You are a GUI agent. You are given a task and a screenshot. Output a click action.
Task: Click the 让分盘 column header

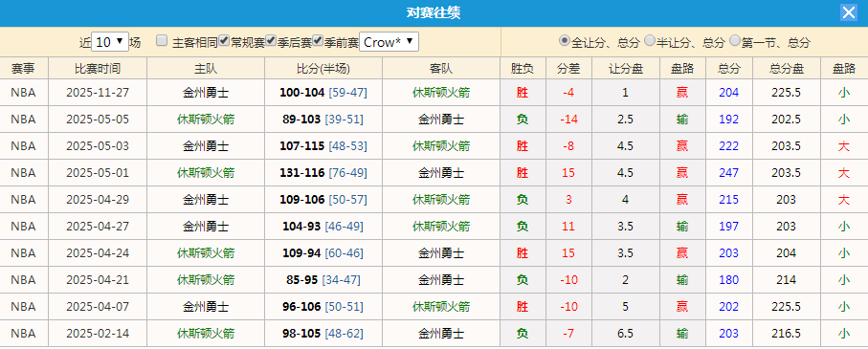coord(626,68)
